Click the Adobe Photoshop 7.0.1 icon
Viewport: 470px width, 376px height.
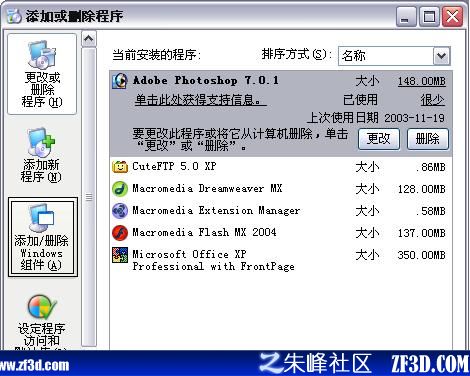120,81
